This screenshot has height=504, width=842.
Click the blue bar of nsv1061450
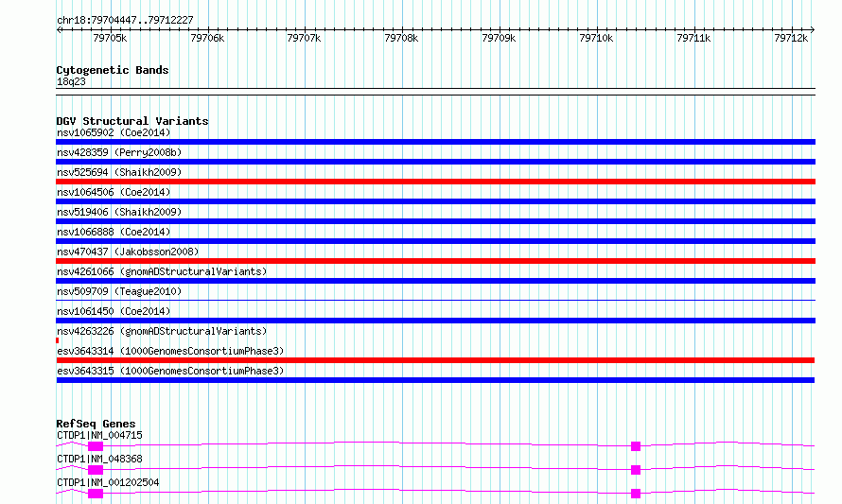435,321
